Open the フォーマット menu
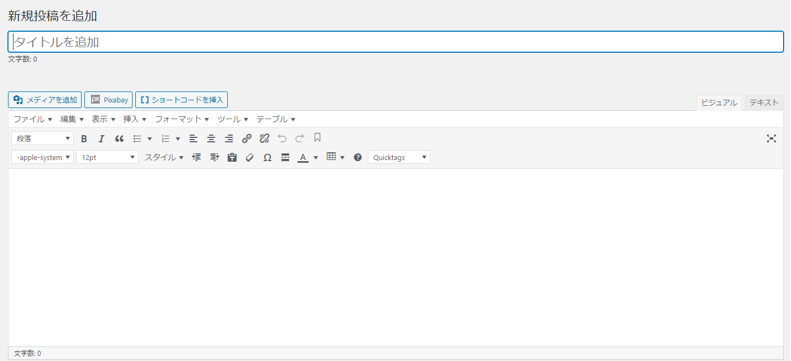Screen dimensions: 791x361 coord(182,119)
